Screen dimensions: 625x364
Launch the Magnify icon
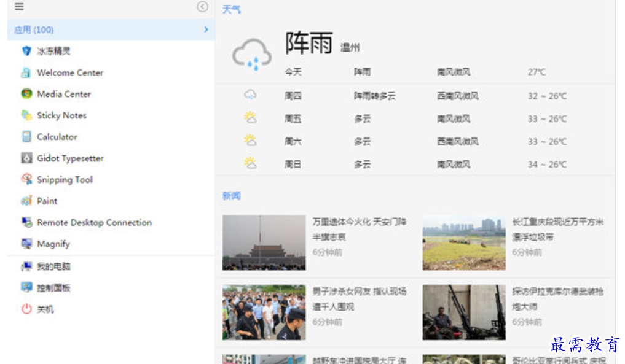(26, 244)
